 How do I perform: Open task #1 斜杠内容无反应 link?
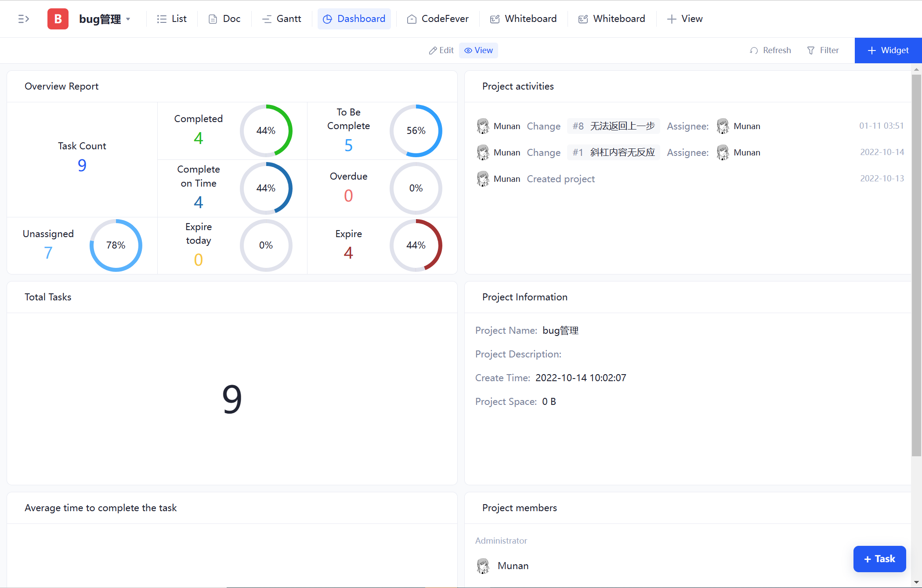pos(613,152)
